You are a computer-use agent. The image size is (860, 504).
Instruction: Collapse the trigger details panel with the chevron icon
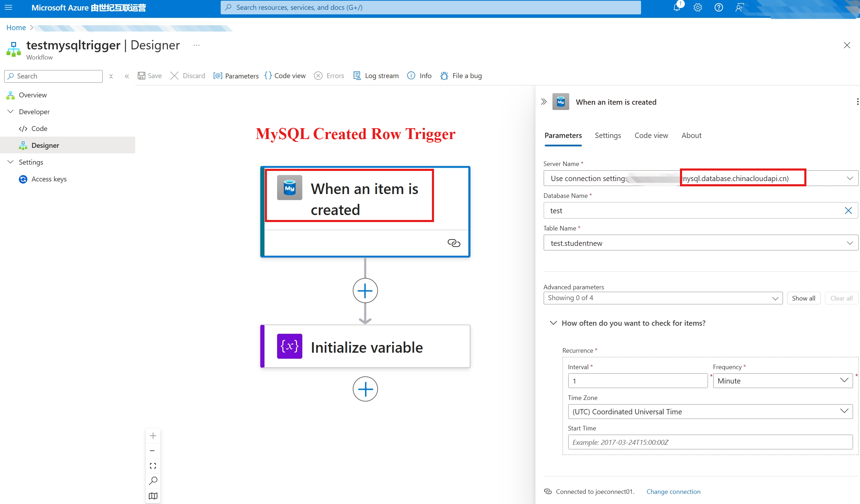(x=544, y=102)
